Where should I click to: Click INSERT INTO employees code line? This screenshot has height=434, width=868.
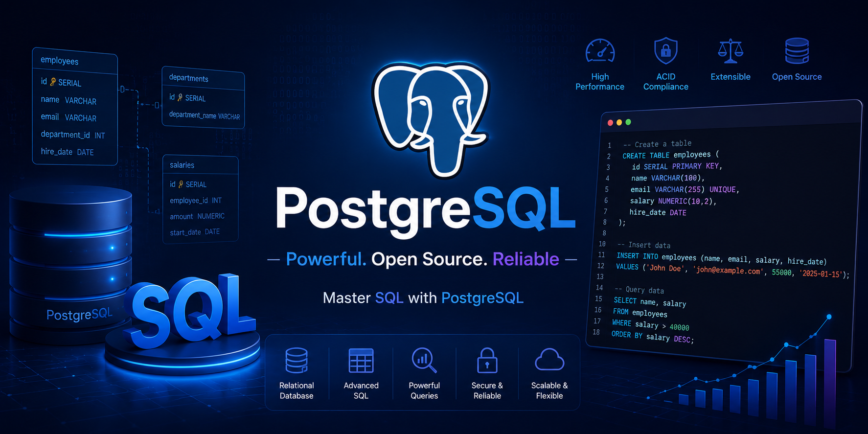point(722,258)
